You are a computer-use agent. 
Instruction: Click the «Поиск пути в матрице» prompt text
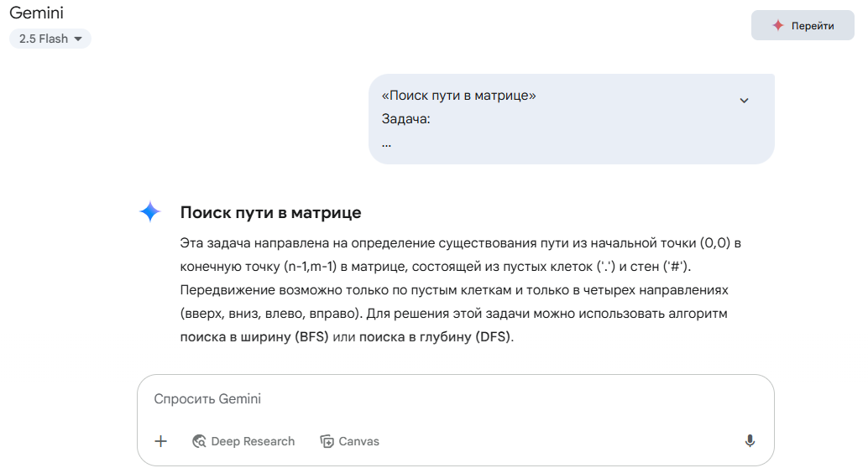458,96
